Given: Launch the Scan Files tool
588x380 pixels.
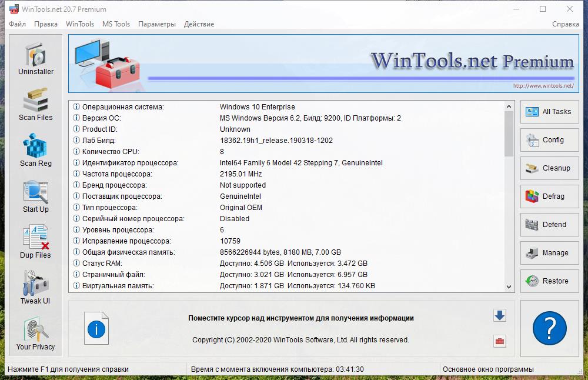Looking at the screenshot, I should [36, 105].
